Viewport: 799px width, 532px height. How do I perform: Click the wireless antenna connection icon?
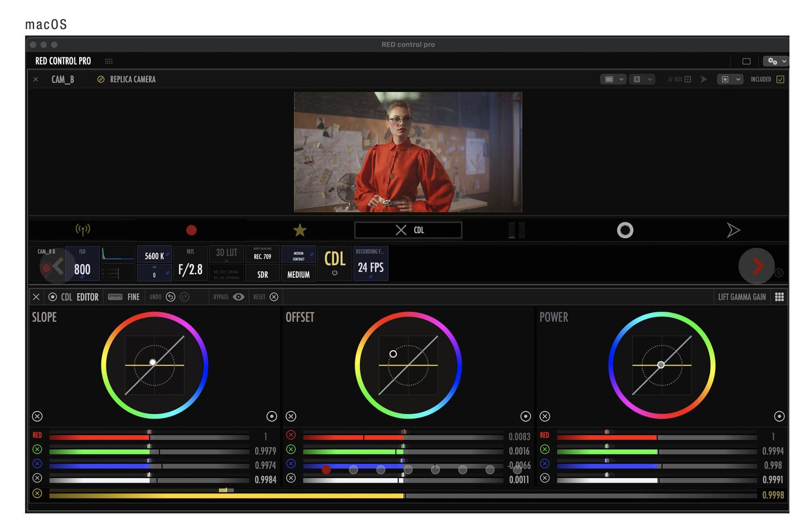coord(83,230)
